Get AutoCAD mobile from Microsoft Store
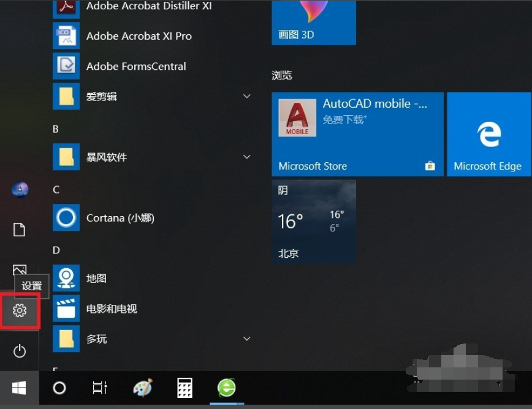 pos(357,134)
